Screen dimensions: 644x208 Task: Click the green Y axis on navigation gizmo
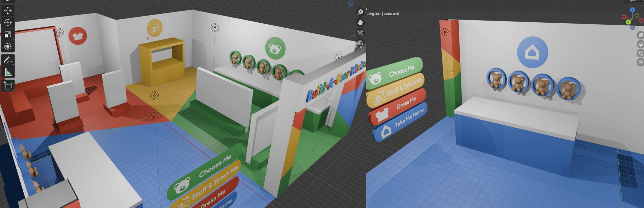coord(628,22)
